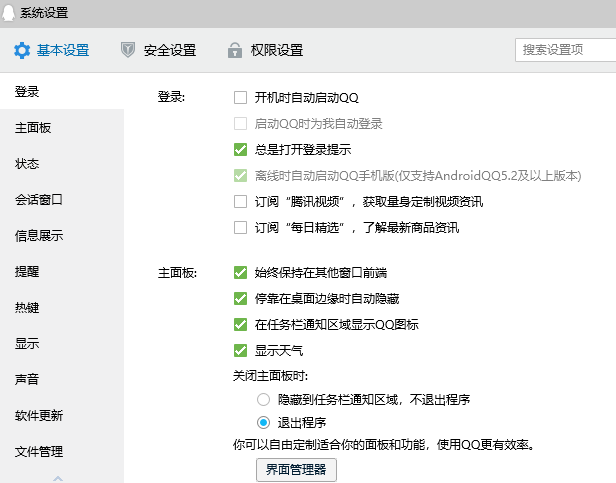Select 文件管理 in the sidebar
Screen dimensions: 616x483
click(x=62, y=452)
